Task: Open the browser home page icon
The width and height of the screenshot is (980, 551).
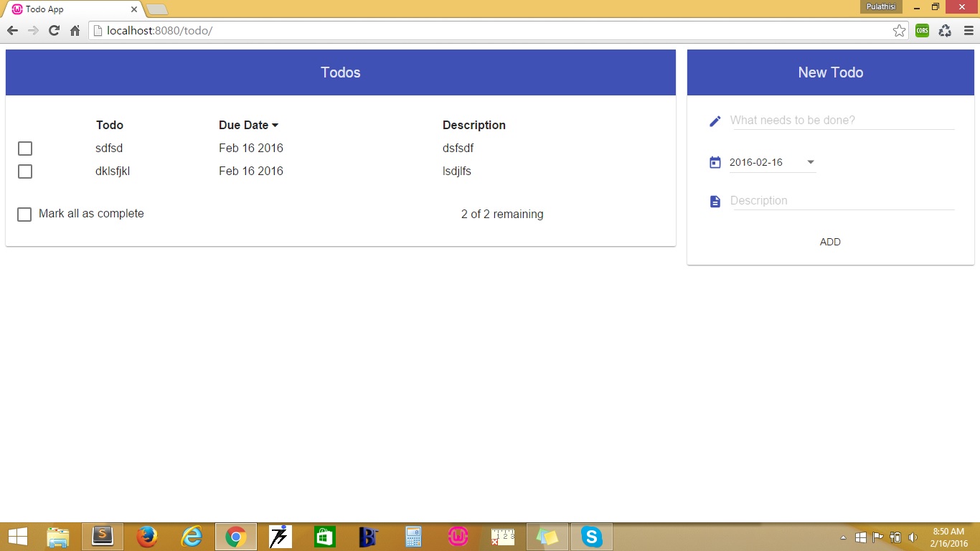Action: (x=75, y=30)
